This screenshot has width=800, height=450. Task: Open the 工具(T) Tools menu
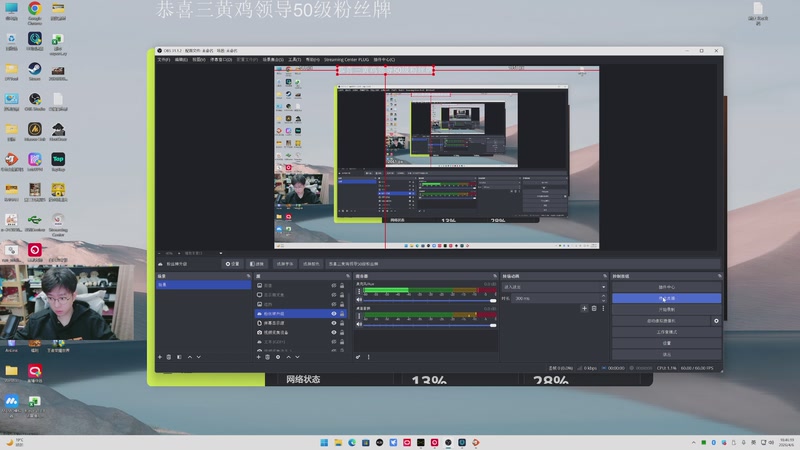[295, 60]
